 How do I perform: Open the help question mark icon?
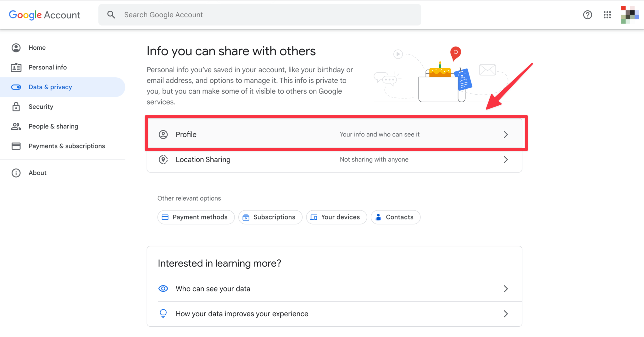point(587,15)
